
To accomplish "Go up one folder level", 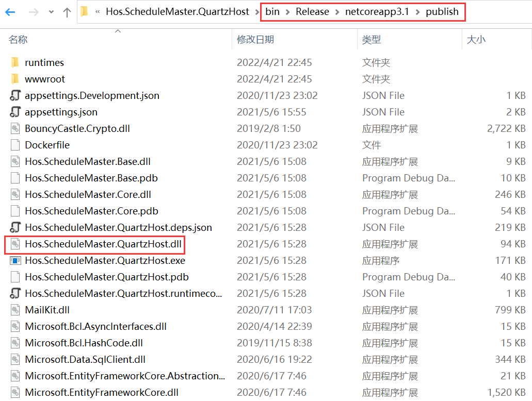I will pyautogui.click(x=67, y=12).
